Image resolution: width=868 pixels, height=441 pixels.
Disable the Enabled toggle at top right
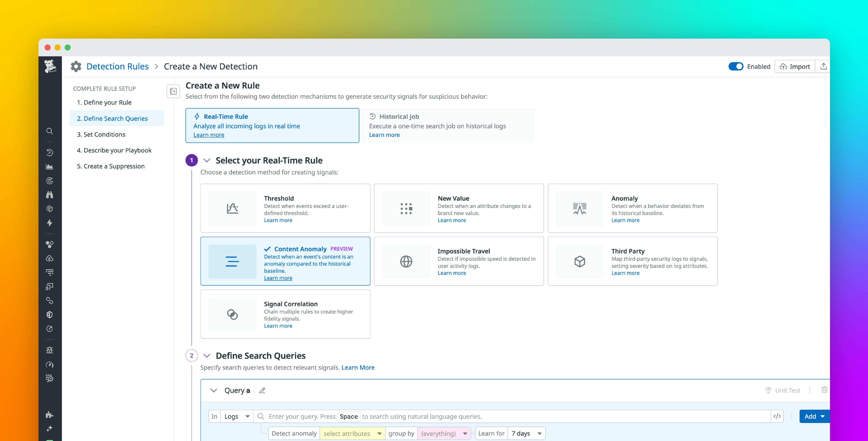(736, 66)
